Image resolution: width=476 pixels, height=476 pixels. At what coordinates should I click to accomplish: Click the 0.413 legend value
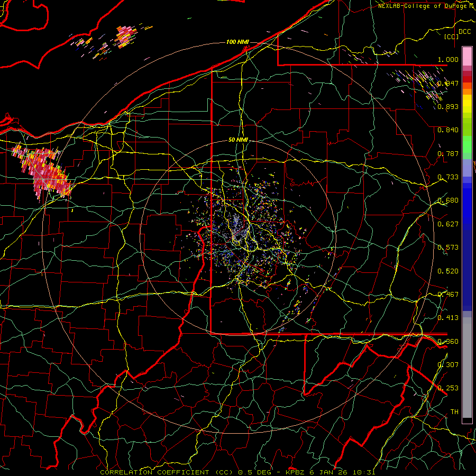pos(448,318)
